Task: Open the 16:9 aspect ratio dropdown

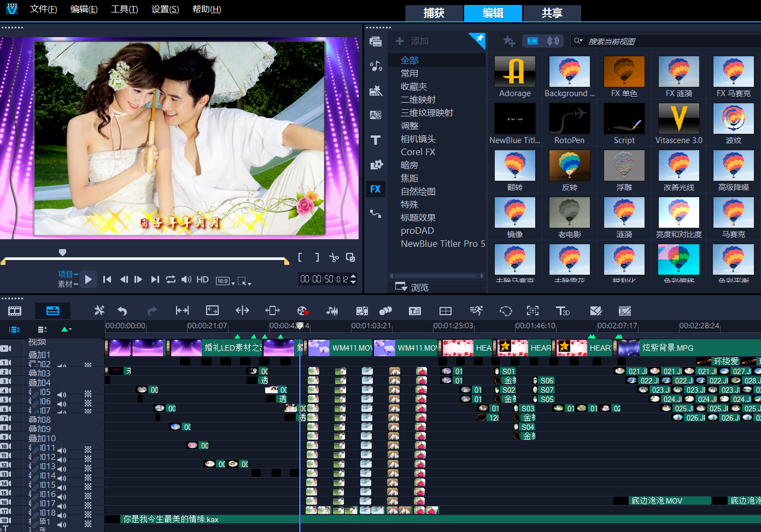Action: [225, 281]
